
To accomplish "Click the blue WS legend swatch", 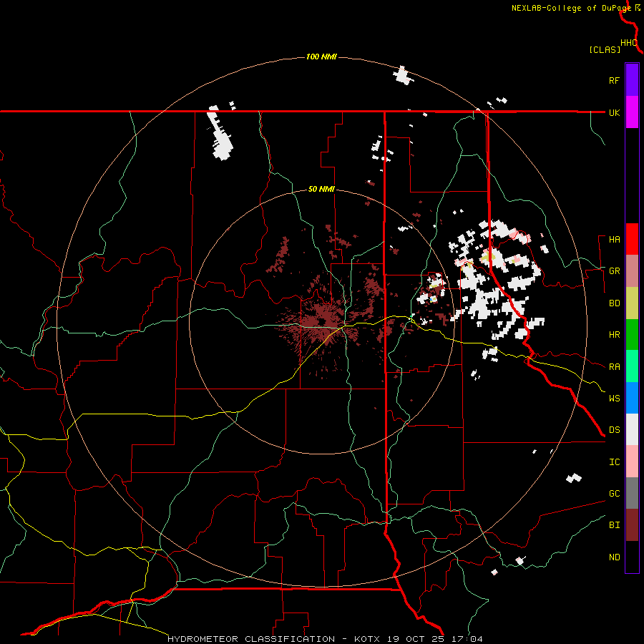I will tap(632, 398).
